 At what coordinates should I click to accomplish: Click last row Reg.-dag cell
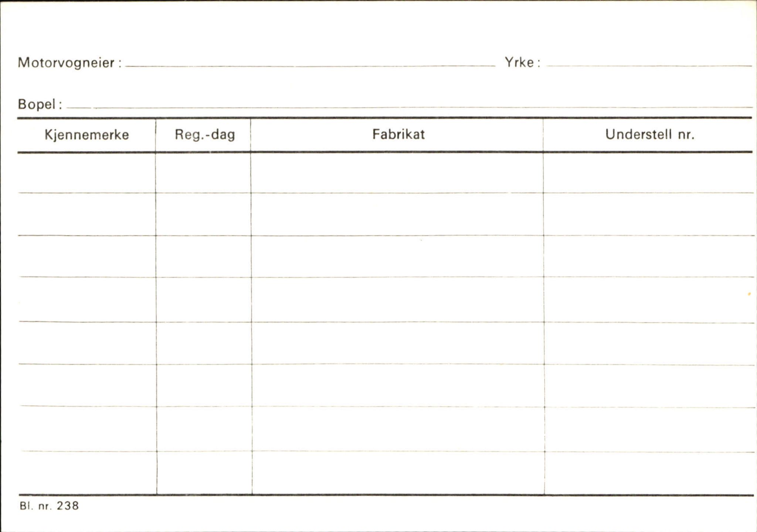pos(204,473)
